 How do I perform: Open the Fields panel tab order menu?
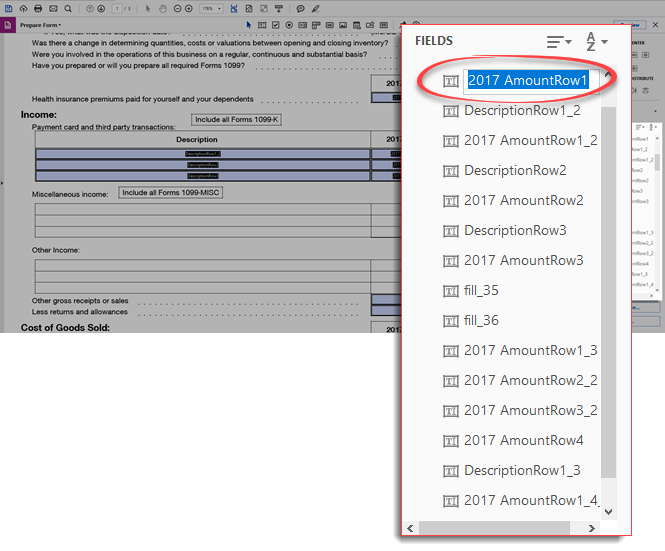tap(559, 42)
